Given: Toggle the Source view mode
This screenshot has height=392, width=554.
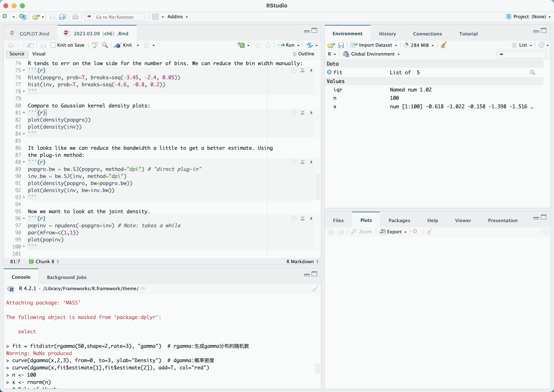Looking at the screenshot, I should [16, 54].
